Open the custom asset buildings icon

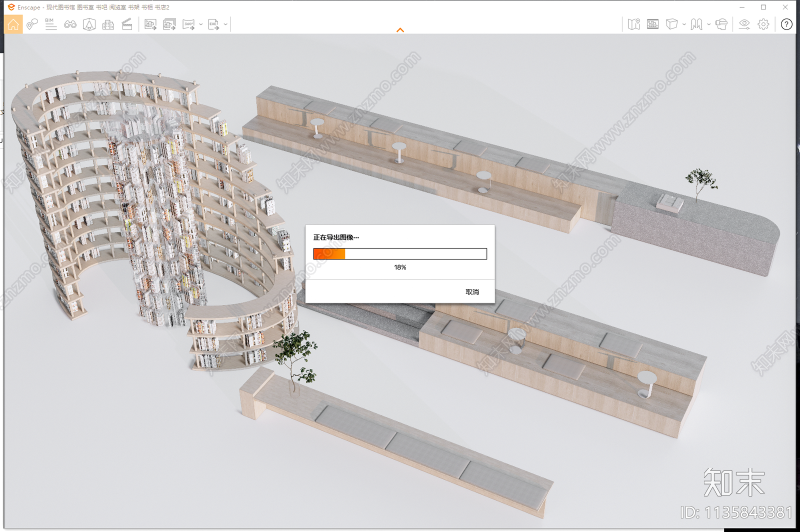[108, 24]
